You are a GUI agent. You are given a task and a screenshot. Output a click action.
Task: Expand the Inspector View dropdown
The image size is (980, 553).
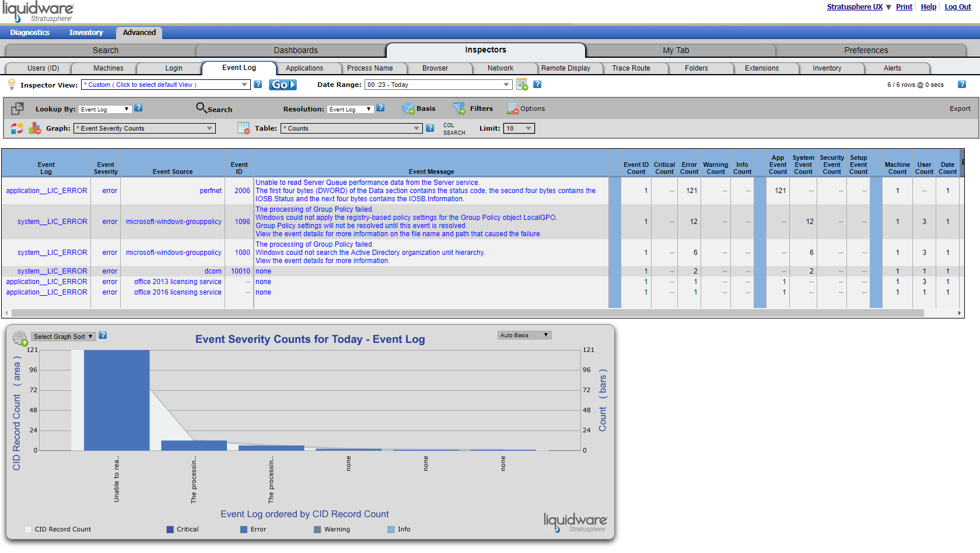pyautogui.click(x=166, y=85)
